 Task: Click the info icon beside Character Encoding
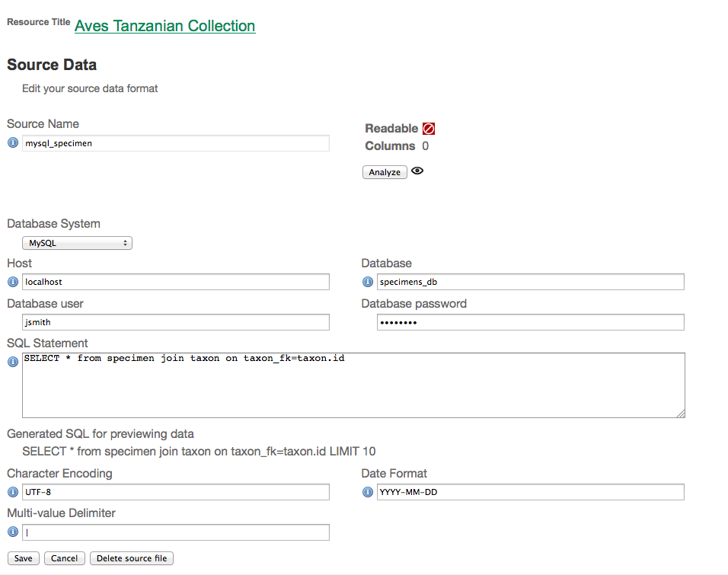pos(13,492)
